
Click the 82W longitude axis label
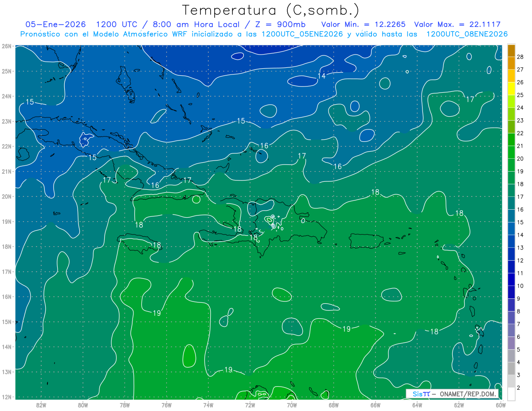[x=41, y=405]
